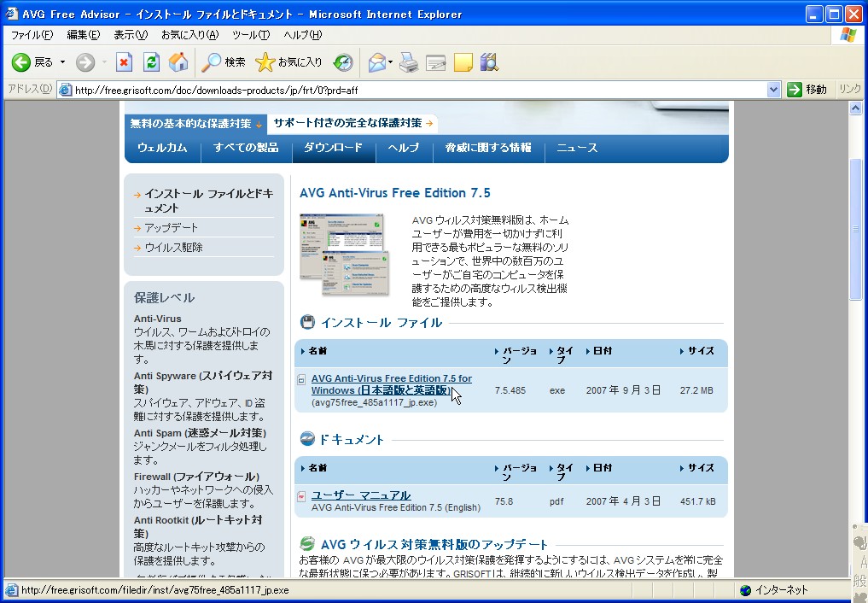Stop page loading with red X icon

click(x=124, y=62)
